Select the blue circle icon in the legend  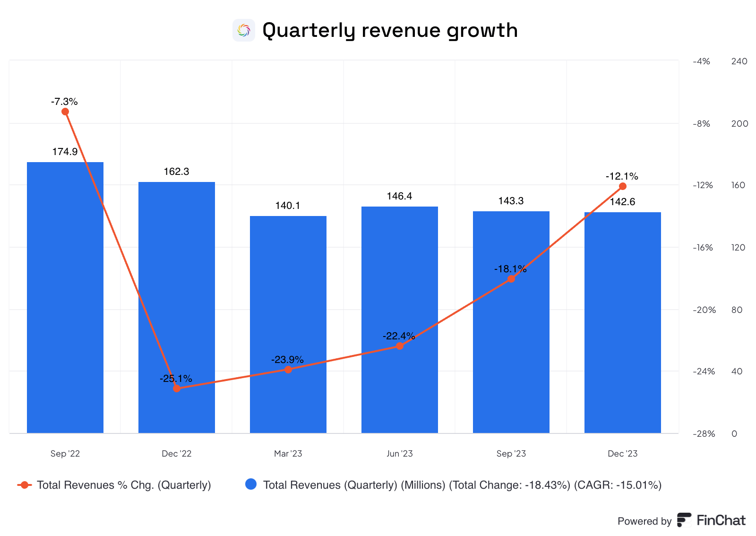pyautogui.click(x=251, y=484)
